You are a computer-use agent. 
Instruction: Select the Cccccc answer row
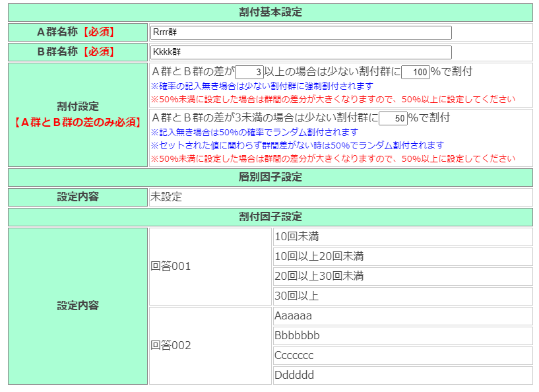(402, 356)
